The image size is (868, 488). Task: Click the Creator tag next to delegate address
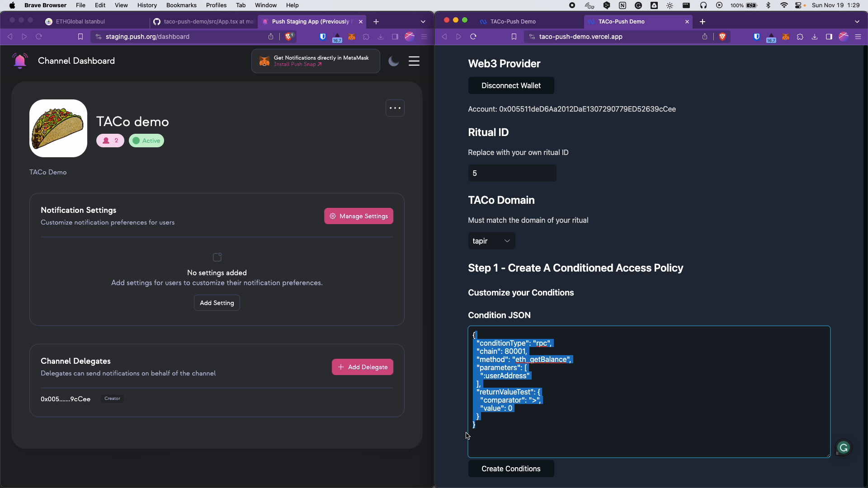coord(112,399)
